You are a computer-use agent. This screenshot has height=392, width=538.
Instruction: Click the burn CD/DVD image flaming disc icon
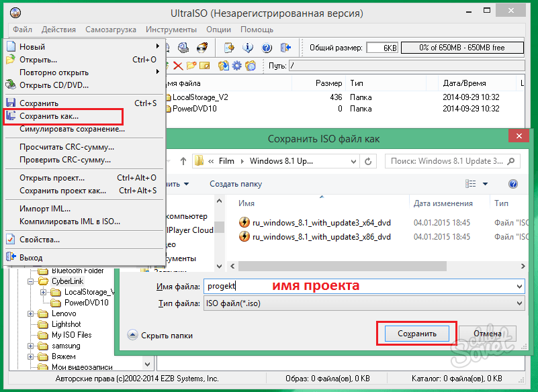tap(202, 48)
